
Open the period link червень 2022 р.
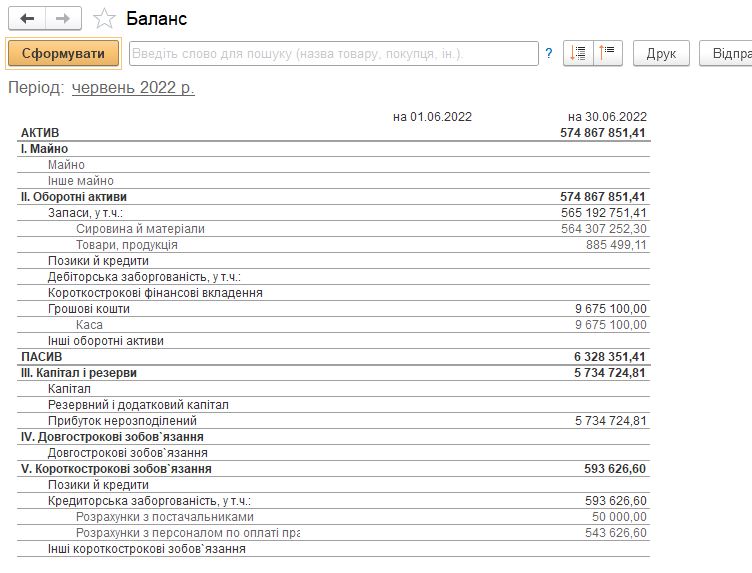(133, 88)
